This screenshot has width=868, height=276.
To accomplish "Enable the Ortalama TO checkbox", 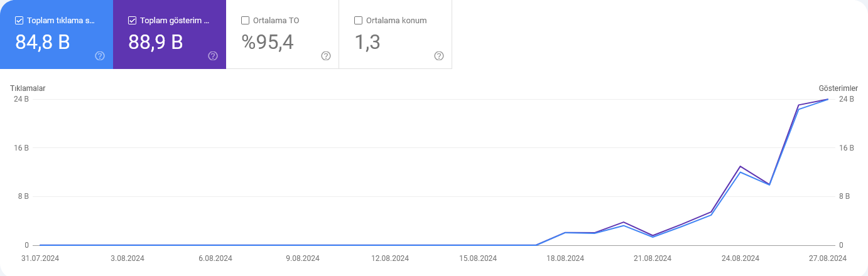I will pyautogui.click(x=245, y=21).
